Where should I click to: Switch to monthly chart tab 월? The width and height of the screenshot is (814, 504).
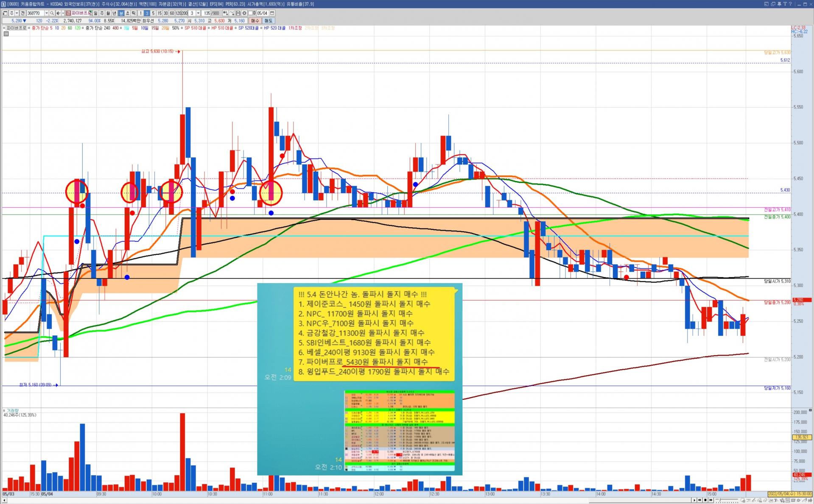(x=108, y=13)
